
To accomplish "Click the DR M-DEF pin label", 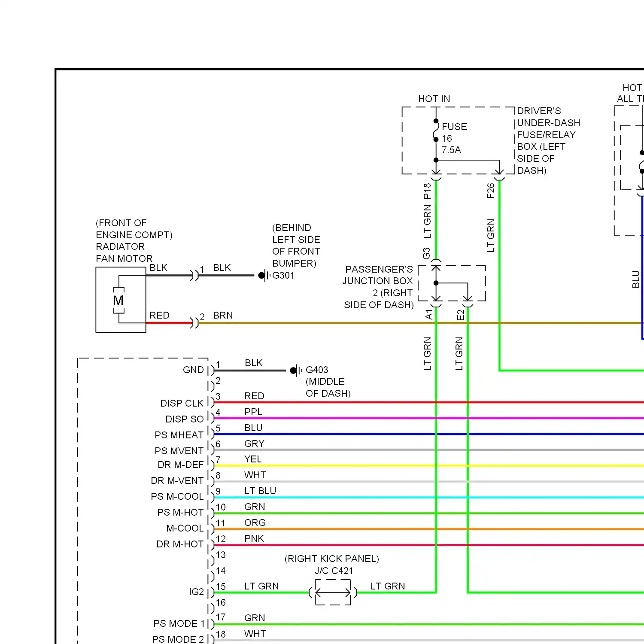I will coord(181,465).
